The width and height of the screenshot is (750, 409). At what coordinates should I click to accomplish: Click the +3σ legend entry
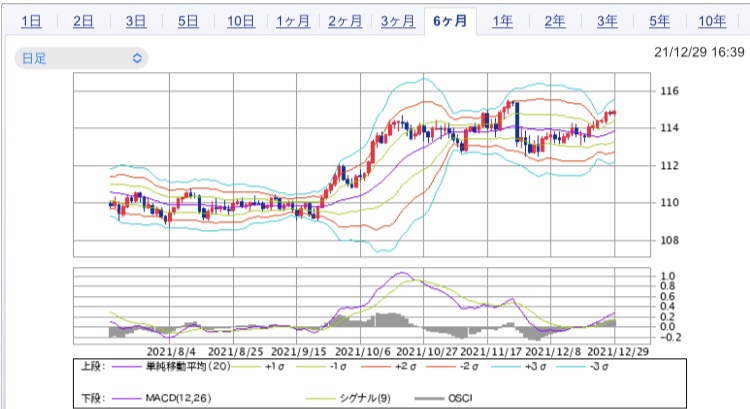535,367
